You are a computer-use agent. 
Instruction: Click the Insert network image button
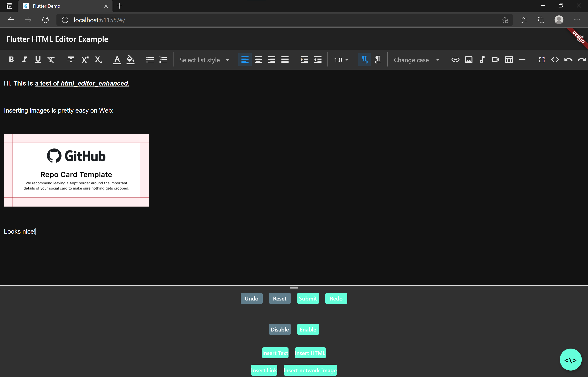pos(310,370)
